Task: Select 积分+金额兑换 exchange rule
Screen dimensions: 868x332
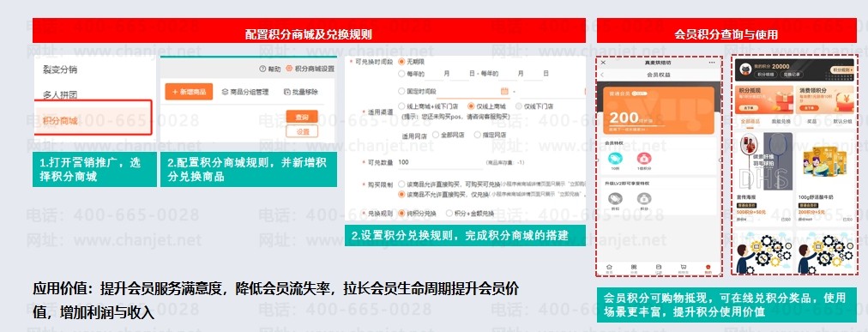Action: [449, 213]
